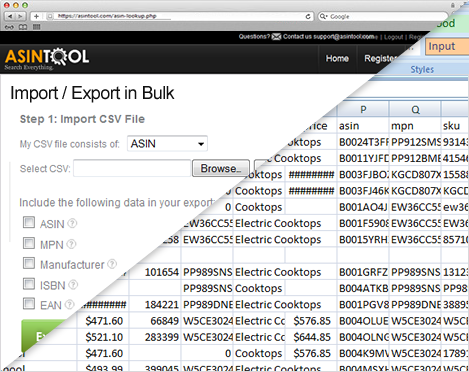Click the help icon next to Manufacturer

pos(112,264)
